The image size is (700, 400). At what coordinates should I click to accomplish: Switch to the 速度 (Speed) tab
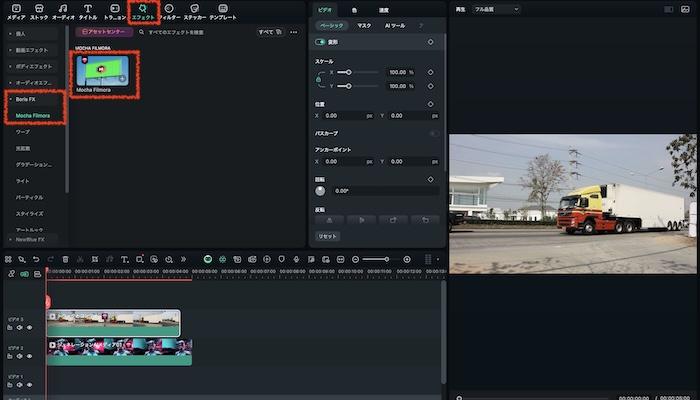(383, 9)
